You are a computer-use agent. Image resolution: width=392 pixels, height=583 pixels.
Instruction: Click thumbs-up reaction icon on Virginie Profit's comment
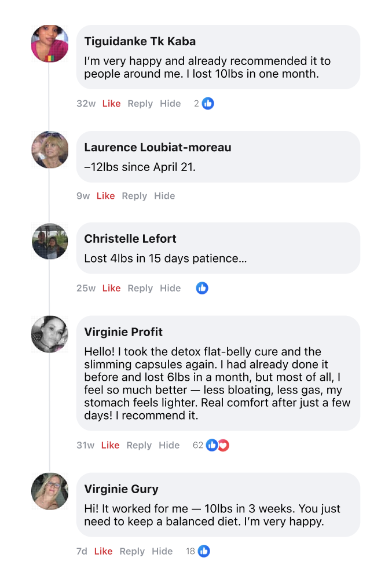click(212, 446)
